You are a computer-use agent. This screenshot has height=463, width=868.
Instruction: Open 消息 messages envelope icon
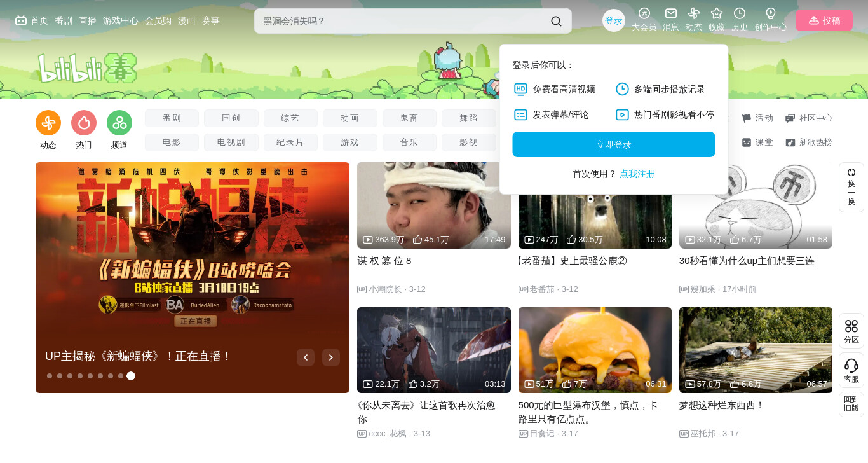(671, 13)
